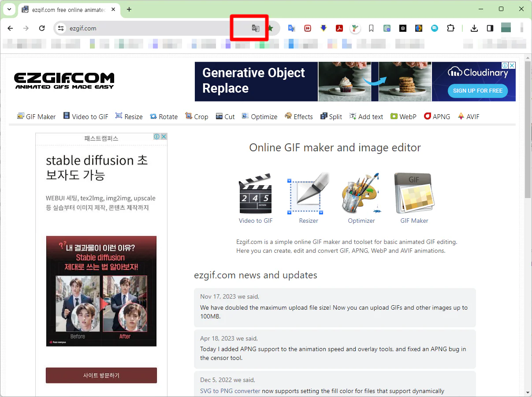Click the large Video to GIF clapperboard icon
The image size is (532, 397).
(255, 193)
